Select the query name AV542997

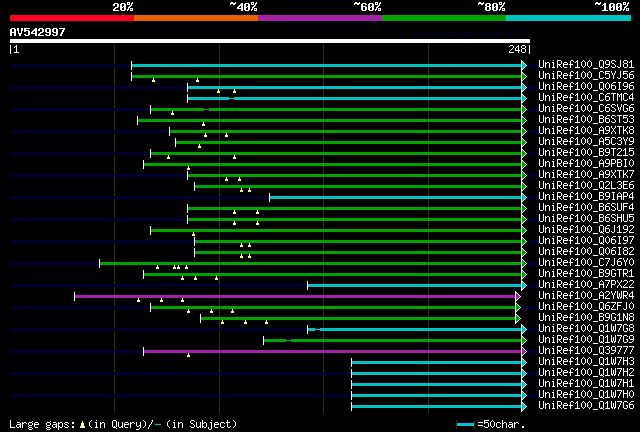coord(38,32)
